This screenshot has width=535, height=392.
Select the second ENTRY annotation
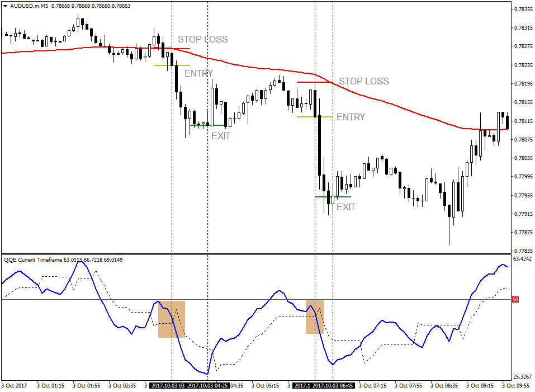point(351,117)
